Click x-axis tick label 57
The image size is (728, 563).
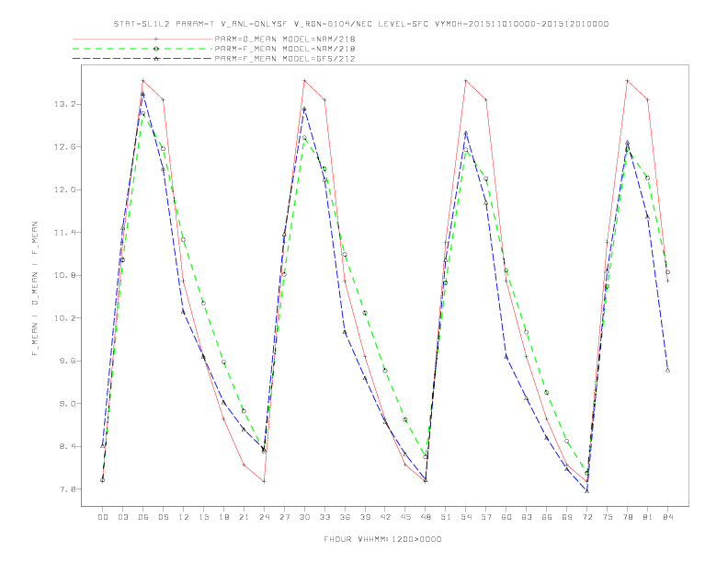click(x=486, y=517)
